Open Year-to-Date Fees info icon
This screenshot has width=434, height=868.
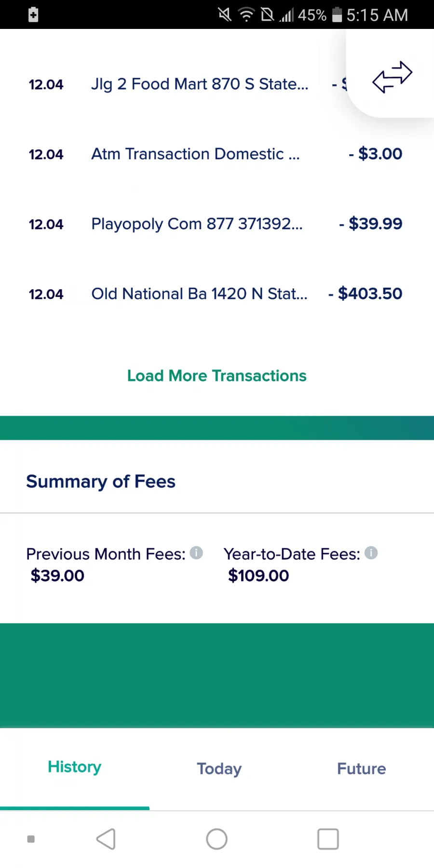coord(371,553)
